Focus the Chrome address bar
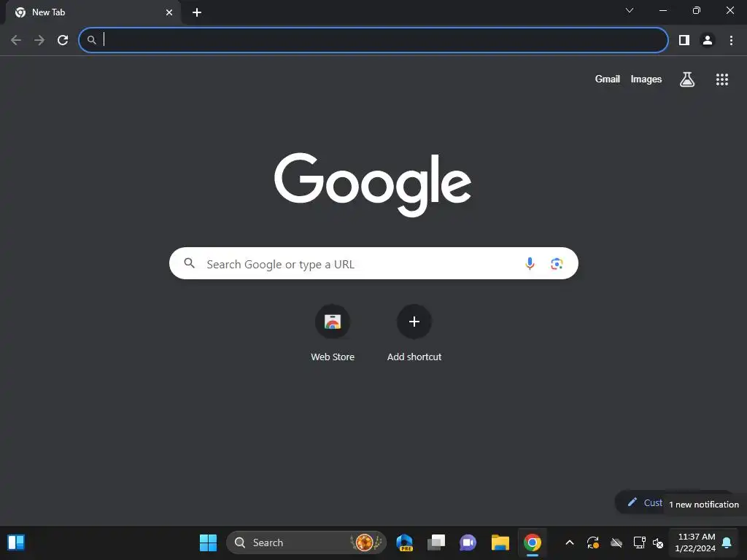This screenshot has width=747, height=560. (x=373, y=40)
